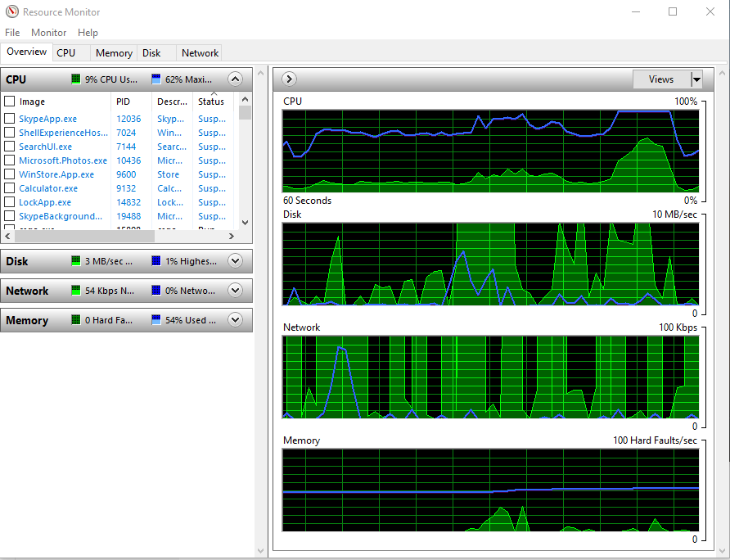Click process list scroll-left arrow
This screenshot has height=560, width=730.
point(7,237)
